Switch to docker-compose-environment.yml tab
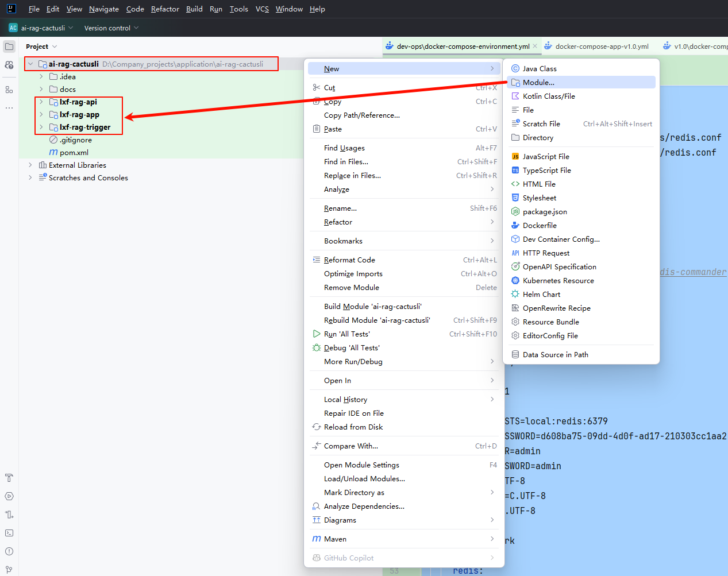The height and width of the screenshot is (576, 728). click(x=463, y=47)
